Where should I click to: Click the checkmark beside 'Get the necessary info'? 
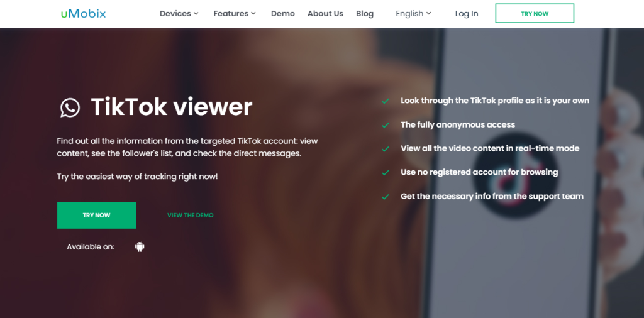click(x=386, y=197)
